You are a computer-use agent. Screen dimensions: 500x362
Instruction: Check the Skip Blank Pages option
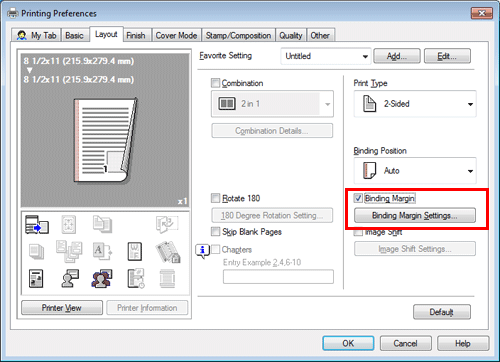click(x=216, y=232)
